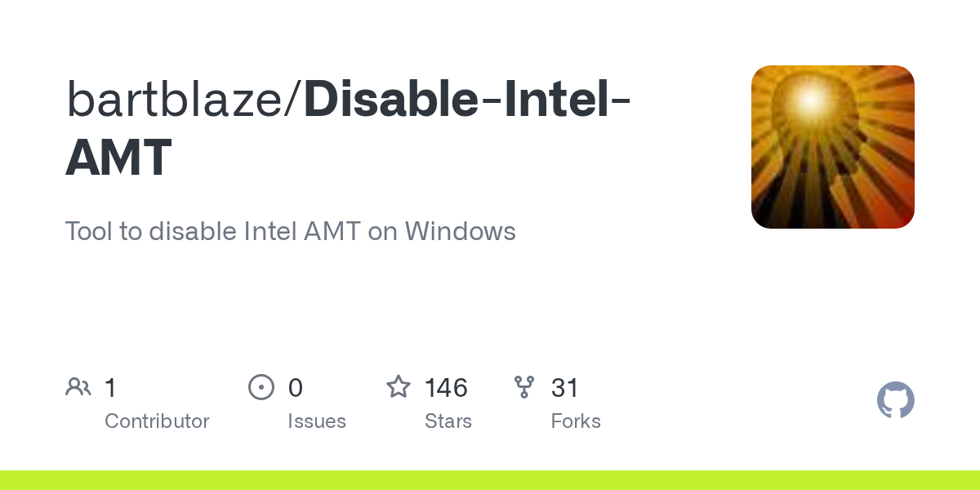This screenshot has height=490, width=980.
Task: Click the word "Tool" starting the description
Action: click(x=88, y=231)
